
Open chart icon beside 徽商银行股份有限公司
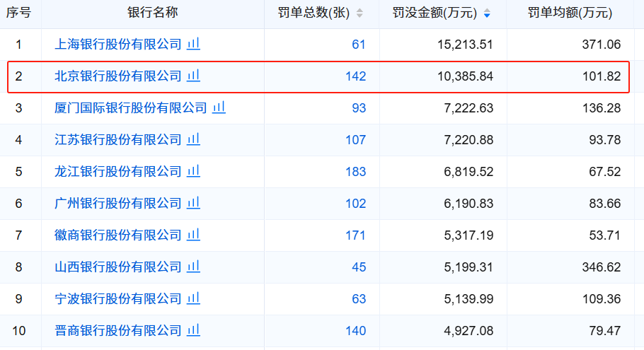point(193,235)
